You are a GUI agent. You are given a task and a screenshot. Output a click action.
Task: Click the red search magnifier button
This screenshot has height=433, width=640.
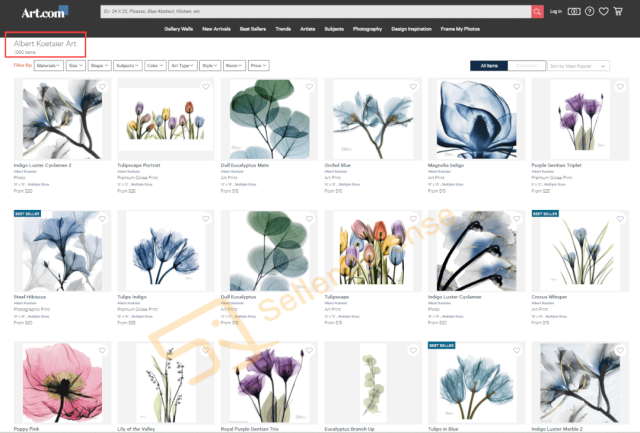pyautogui.click(x=537, y=11)
